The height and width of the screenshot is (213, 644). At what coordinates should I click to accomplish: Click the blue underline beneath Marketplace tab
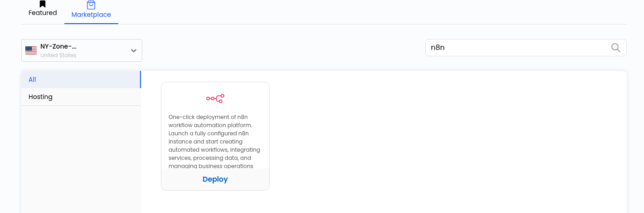pos(91,24)
